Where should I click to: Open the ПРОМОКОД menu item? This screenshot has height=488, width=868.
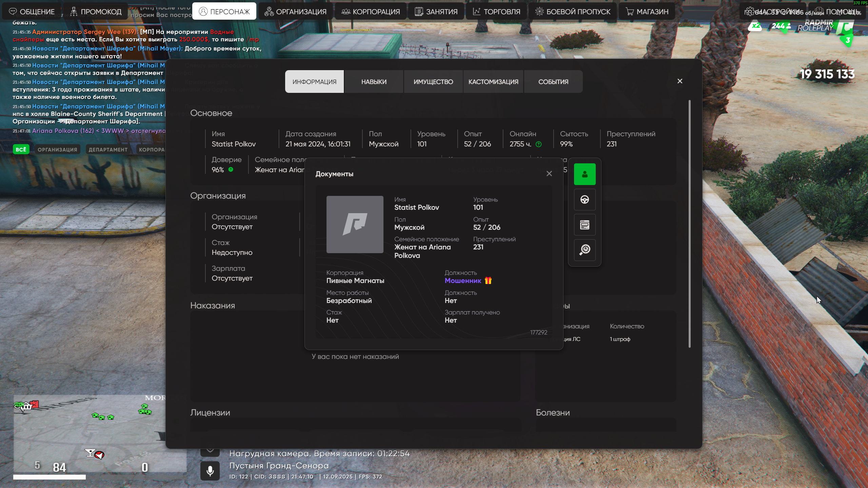tap(96, 12)
